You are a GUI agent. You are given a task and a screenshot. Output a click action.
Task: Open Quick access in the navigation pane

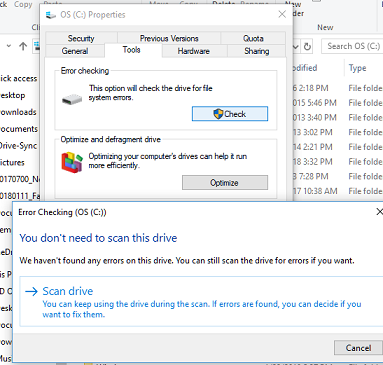[18, 79]
